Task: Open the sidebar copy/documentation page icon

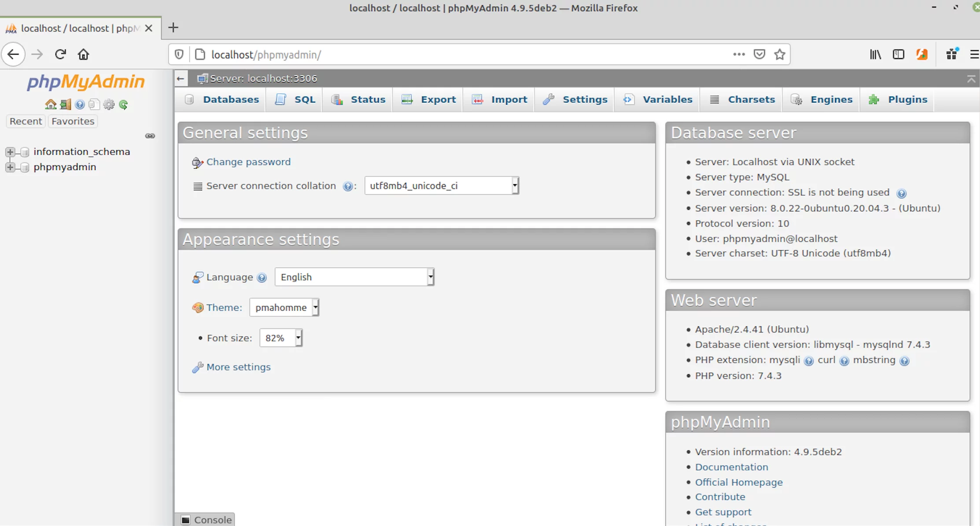Action: tap(94, 104)
